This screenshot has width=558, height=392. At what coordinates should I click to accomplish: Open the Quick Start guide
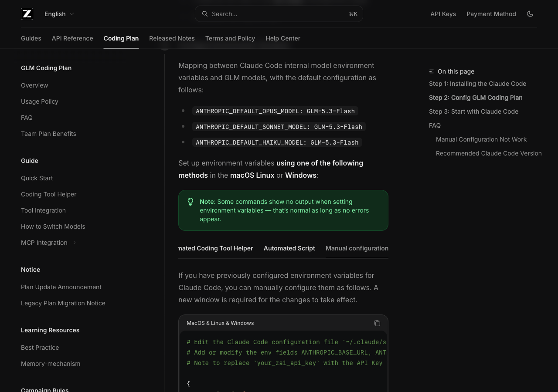click(x=37, y=178)
